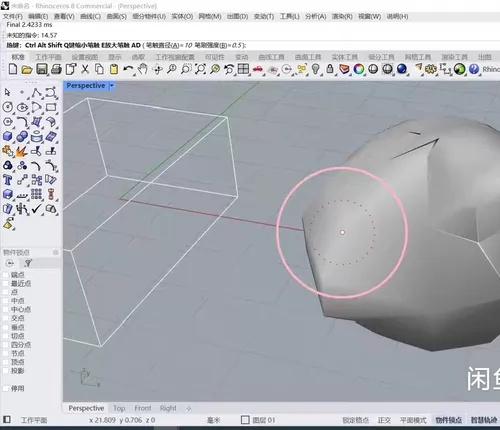Toggle 智慧轨迹 in status bar

(x=484, y=420)
